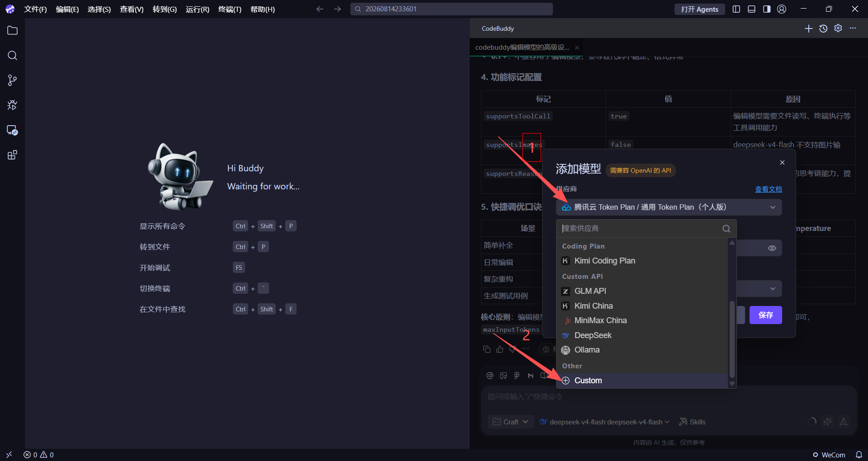Image resolution: width=868 pixels, height=461 pixels.
Task: Send the message with the send arrow icon
Action: pyautogui.click(x=844, y=422)
